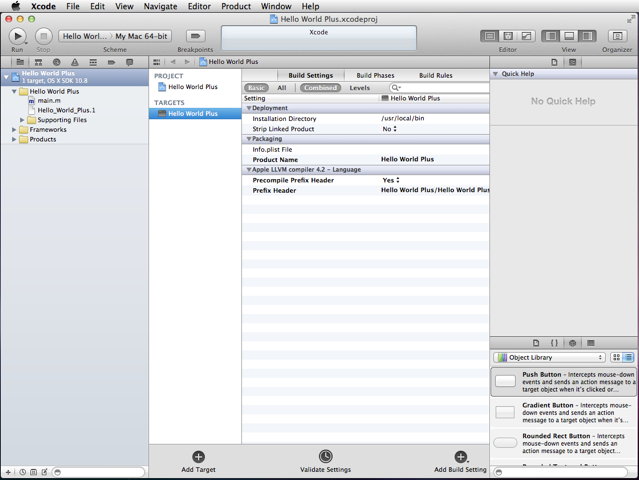Open the Precompile Prefix Header popup
The height and width of the screenshot is (480, 639).
[390, 180]
